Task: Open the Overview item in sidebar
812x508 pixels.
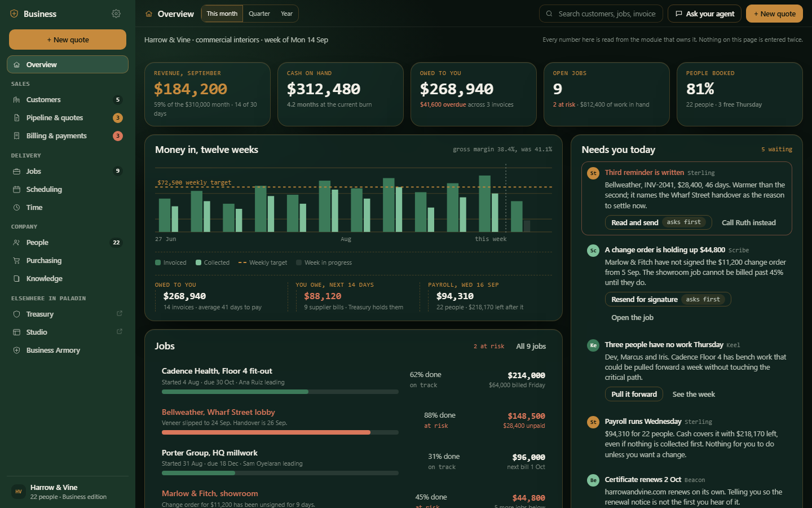Action: tap(68, 64)
